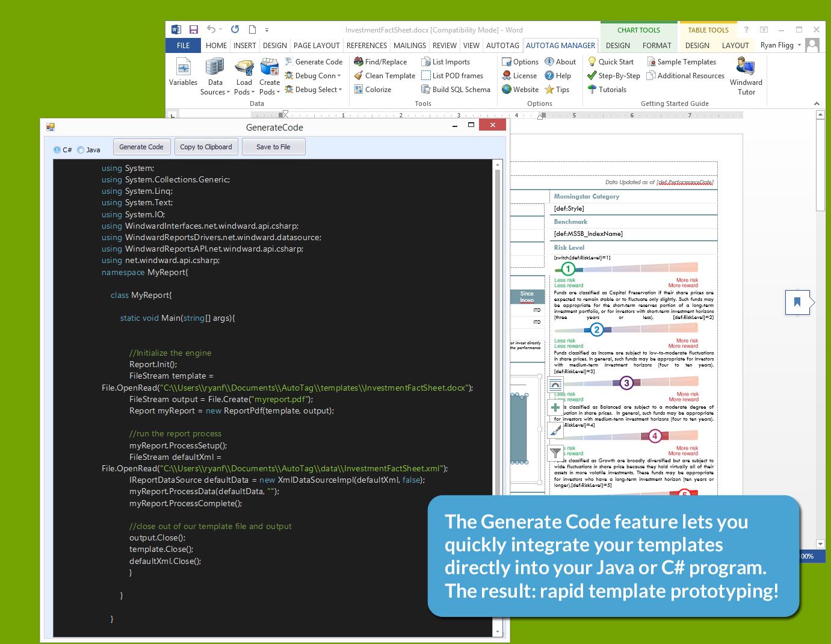The width and height of the screenshot is (831, 644).
Task: Select the C# radio button
Action: [x=57, y=150]
